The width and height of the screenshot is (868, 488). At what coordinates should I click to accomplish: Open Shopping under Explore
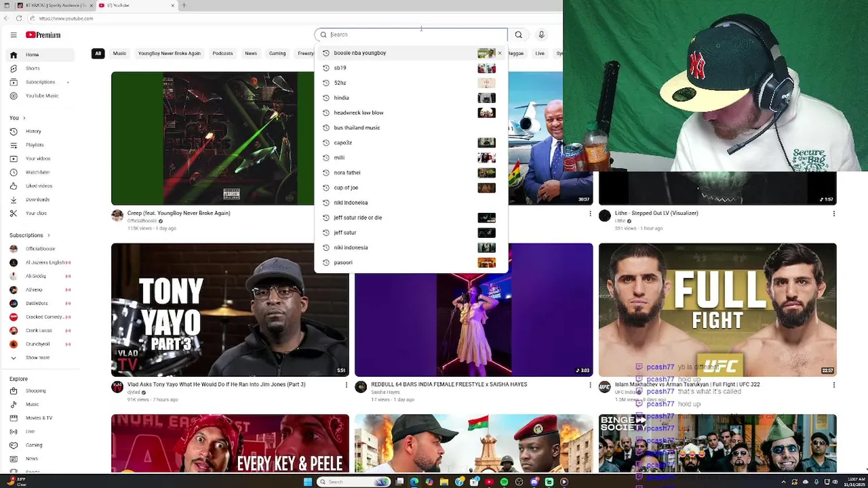click(x=41, y=391)
